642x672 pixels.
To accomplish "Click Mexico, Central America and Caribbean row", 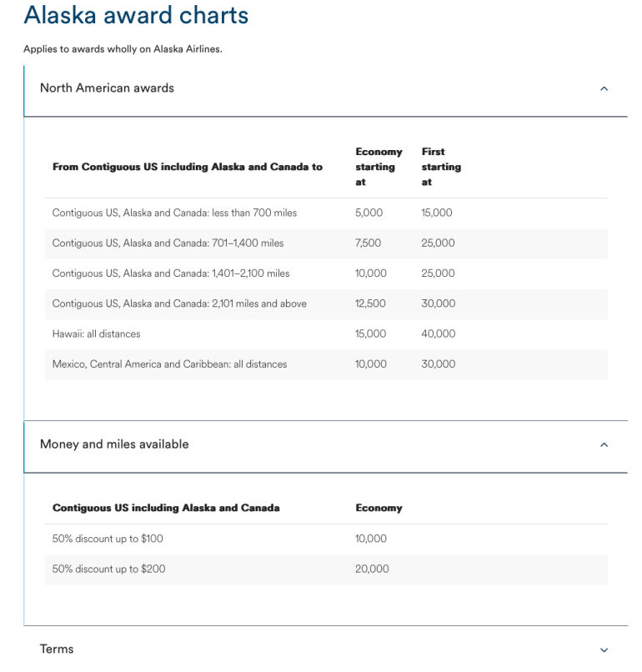I will click(169, 364).
